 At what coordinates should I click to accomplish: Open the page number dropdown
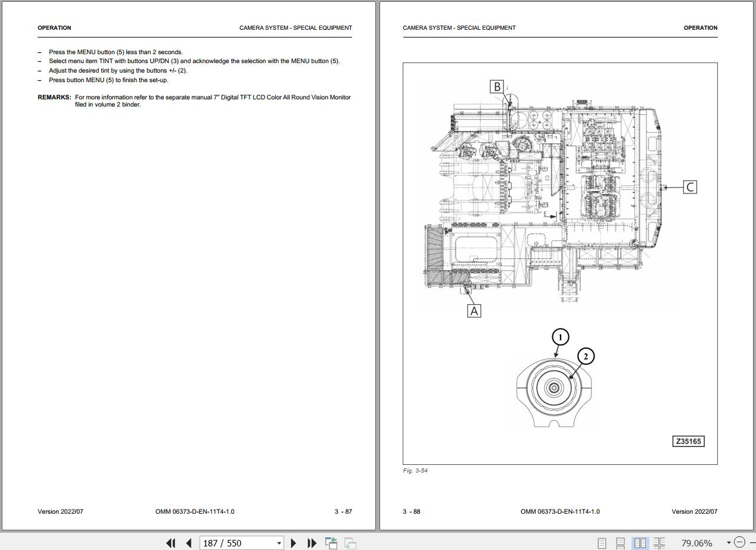click(x=279, y=543)
